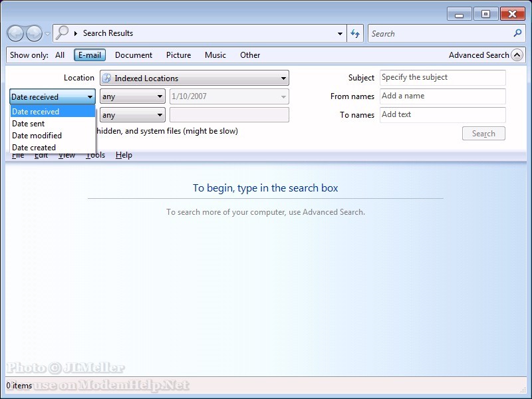Select the Picture filter
The width and height of the screenshot is (532, 399).
tap(178, 55)
